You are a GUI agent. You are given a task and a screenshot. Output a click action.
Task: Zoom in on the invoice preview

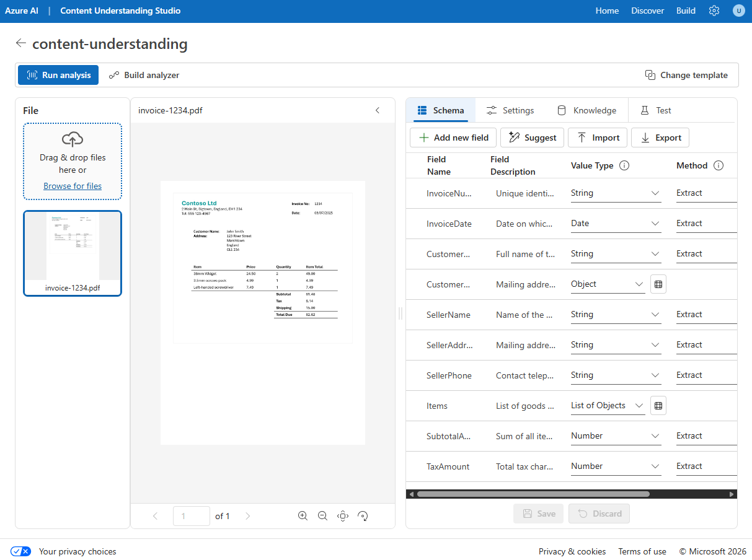(303, 515)
